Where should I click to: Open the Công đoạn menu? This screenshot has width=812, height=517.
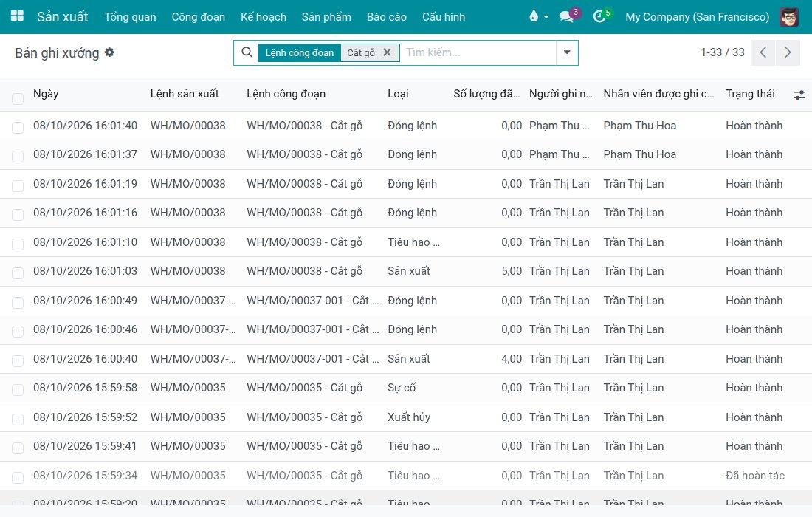coord(199,16)
